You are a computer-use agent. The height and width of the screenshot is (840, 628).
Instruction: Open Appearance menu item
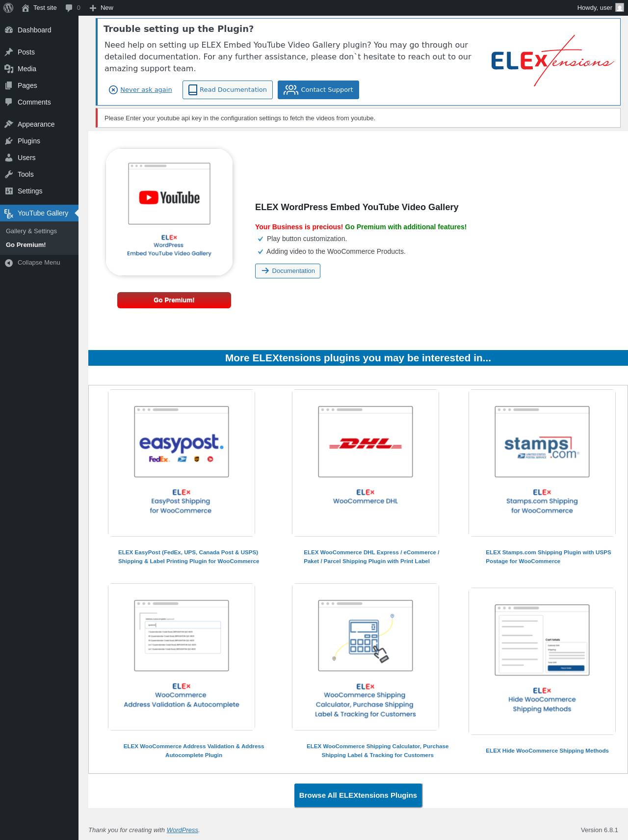(39, 124)
